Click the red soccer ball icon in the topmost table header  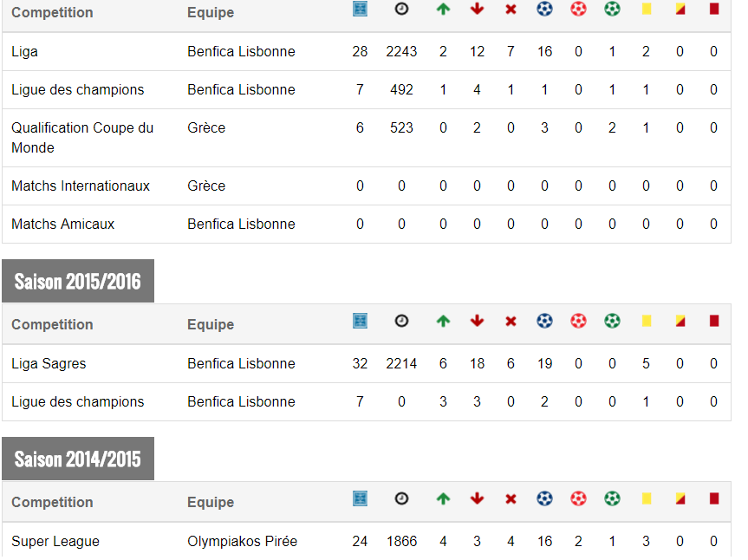(x=578, y=10)
